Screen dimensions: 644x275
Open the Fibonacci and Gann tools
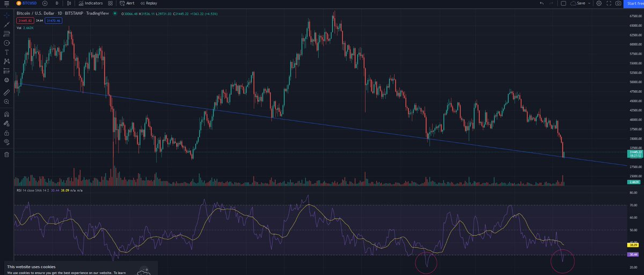tap(6, 33)
